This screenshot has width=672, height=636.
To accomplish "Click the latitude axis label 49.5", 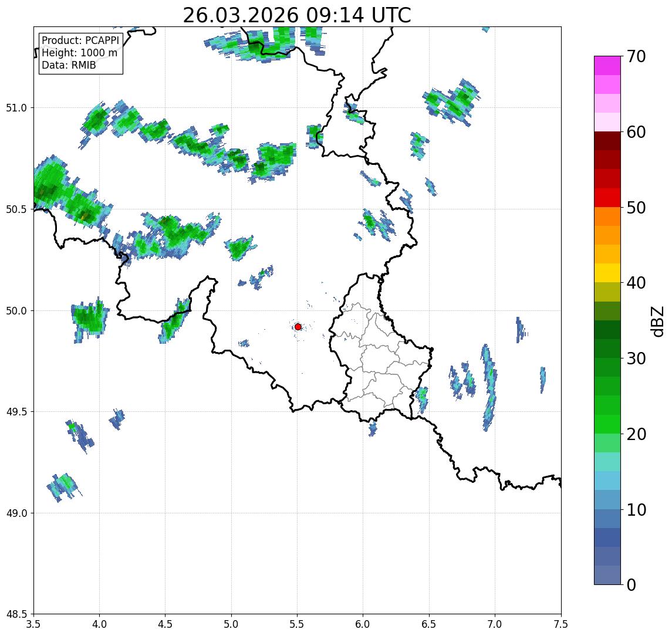I will tap(16, 411).
